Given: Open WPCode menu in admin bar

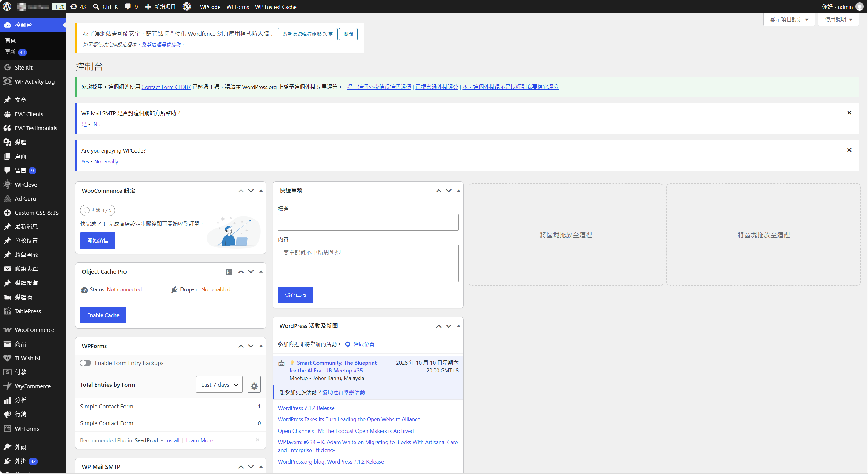Looking at the screenshot, I should tap(210, 7).
